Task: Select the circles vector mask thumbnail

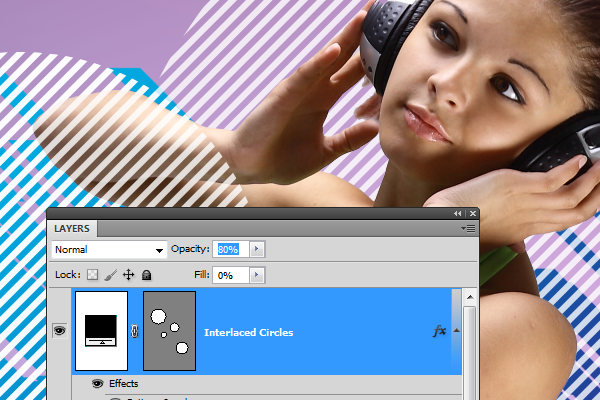Action: tap(169, 331)
